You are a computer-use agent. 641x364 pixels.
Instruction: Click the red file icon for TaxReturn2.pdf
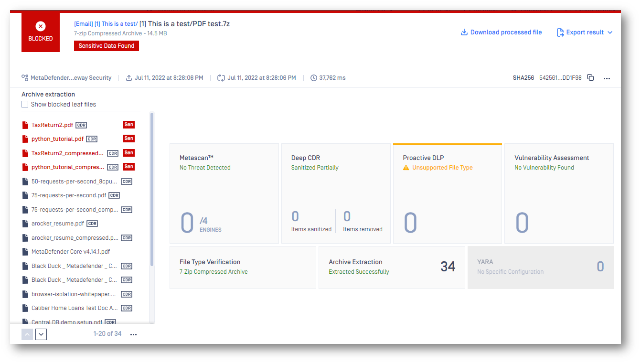click(25, 125)
